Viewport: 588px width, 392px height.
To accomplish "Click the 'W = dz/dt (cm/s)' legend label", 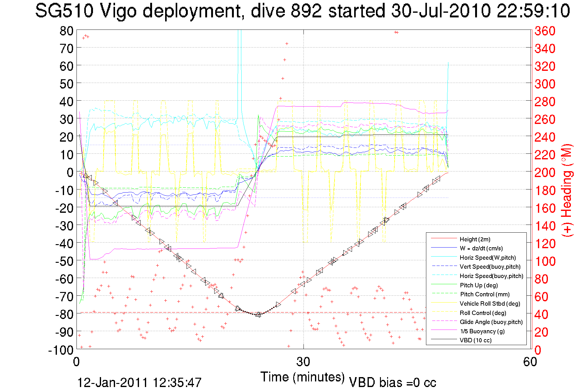I will click(x=481, y=248).
